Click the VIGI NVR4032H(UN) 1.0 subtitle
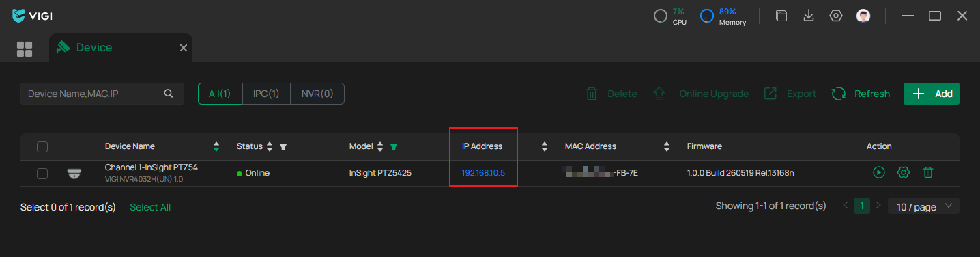This screenshot has width=980, height=257. [144, 179]
